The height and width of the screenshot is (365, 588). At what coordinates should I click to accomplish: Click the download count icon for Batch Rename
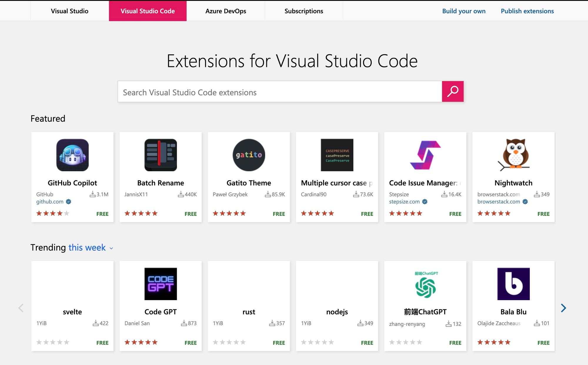click(x=181, y=194)
